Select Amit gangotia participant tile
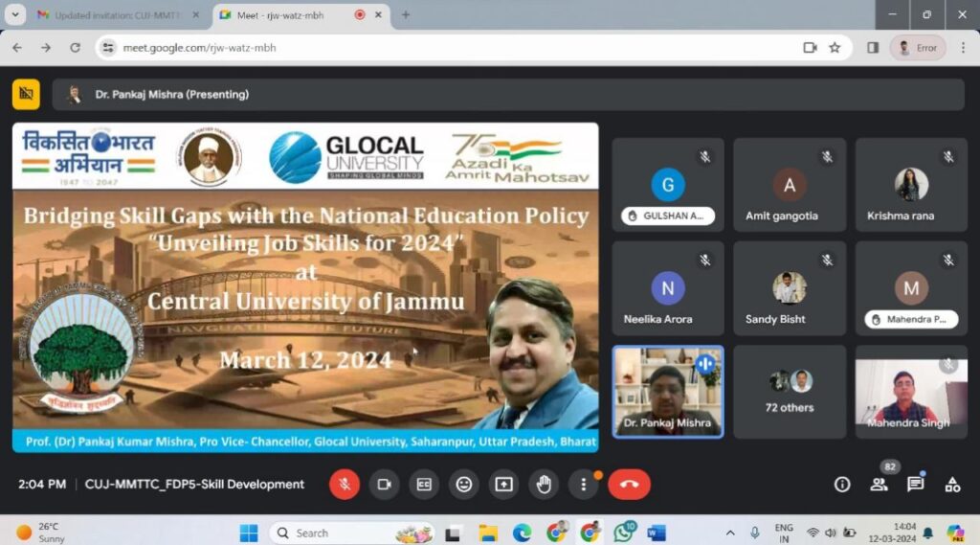 (x=790, y=185)
